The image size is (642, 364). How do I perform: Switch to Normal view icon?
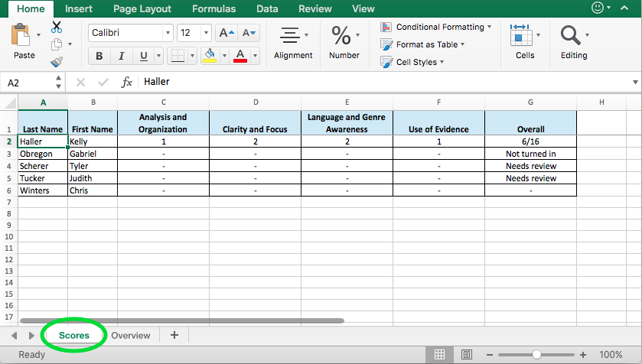tap(439, 355)
